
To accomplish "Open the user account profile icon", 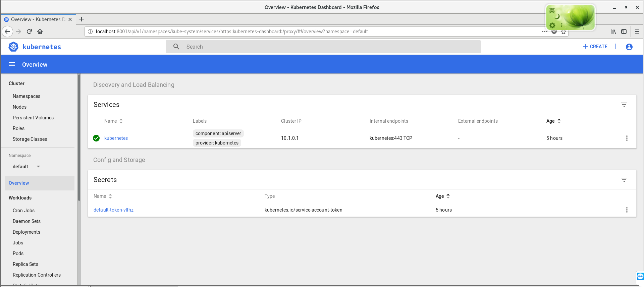I will coord(629,47).
